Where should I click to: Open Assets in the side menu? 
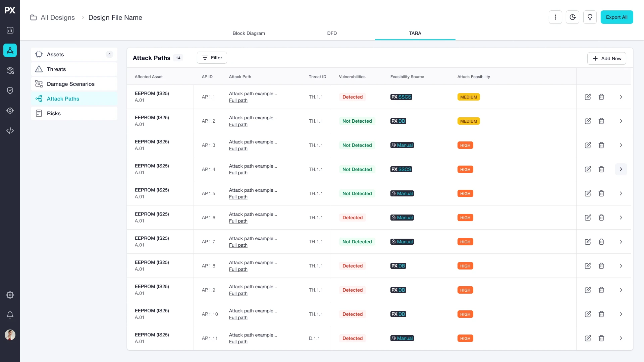[74, 54]
